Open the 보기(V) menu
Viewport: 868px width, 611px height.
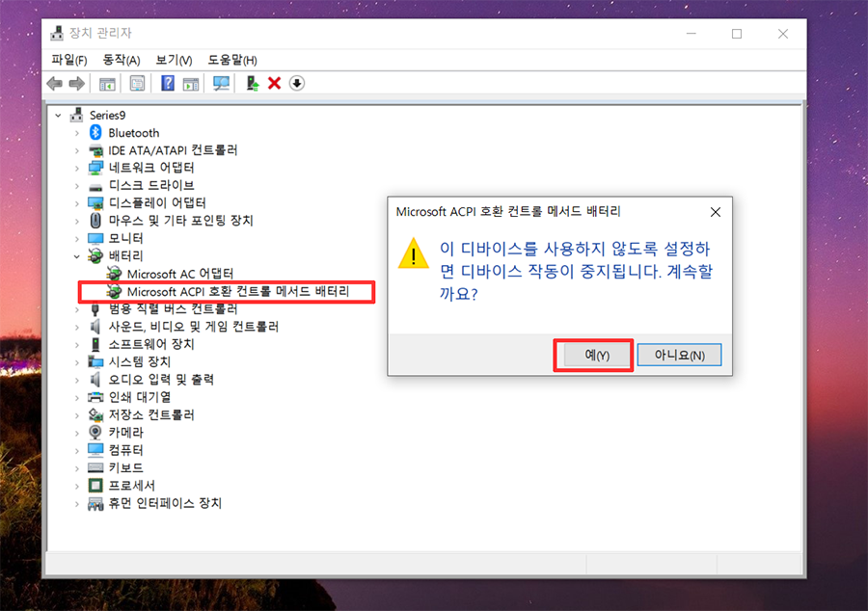(x=174, y=60)
